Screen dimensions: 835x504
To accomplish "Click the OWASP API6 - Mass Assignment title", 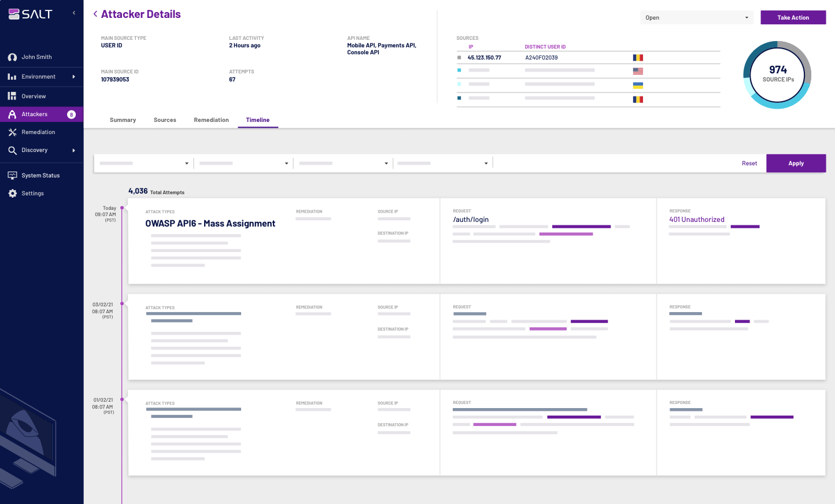I will [210, 224].
